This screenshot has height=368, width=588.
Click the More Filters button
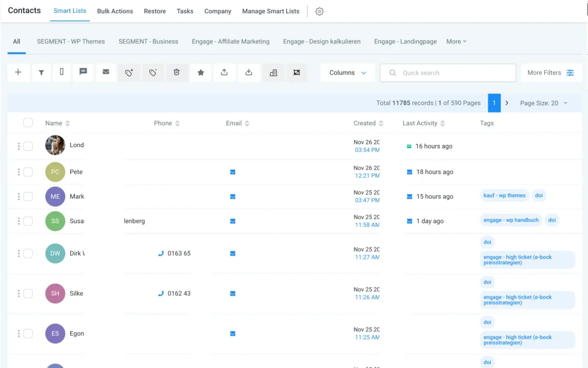[x=551, y=72]
